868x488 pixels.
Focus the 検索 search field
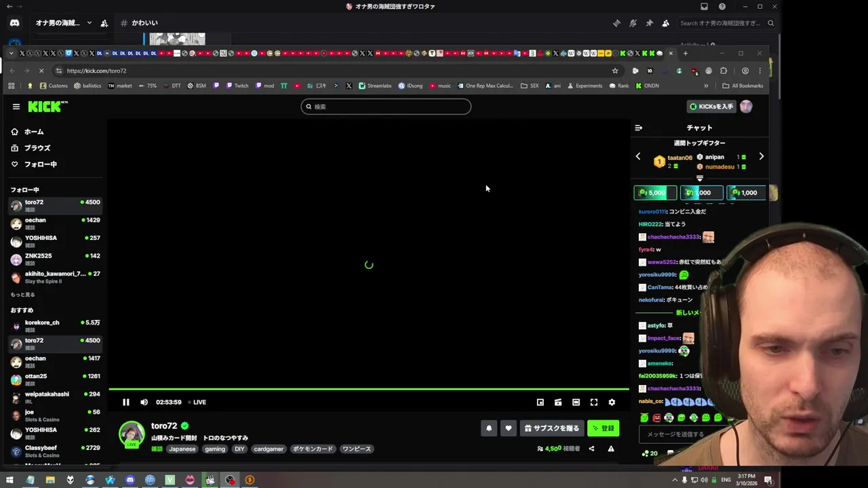386,106
